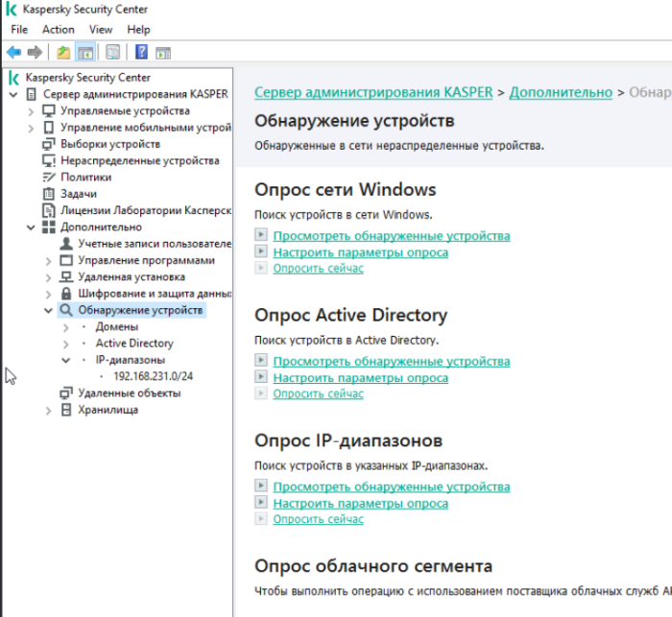Click the phone icon beside Управление мобильными устройствами

(49, 128)
